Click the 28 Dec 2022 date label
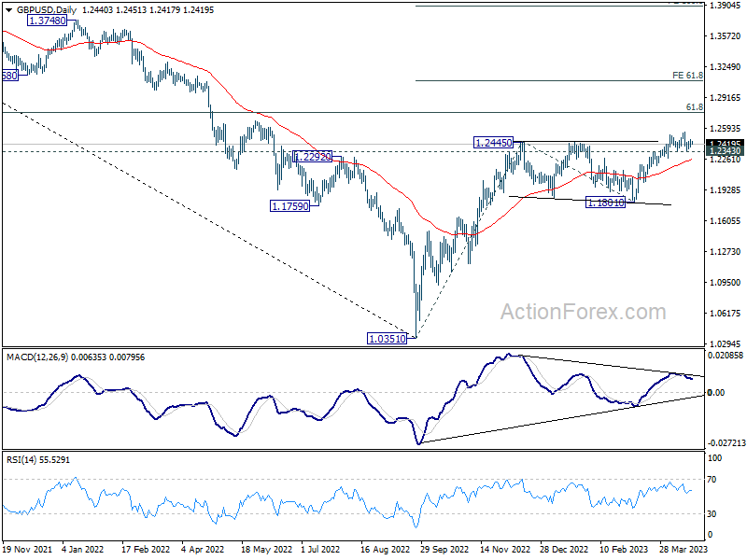747x560 pixels. 565,549
